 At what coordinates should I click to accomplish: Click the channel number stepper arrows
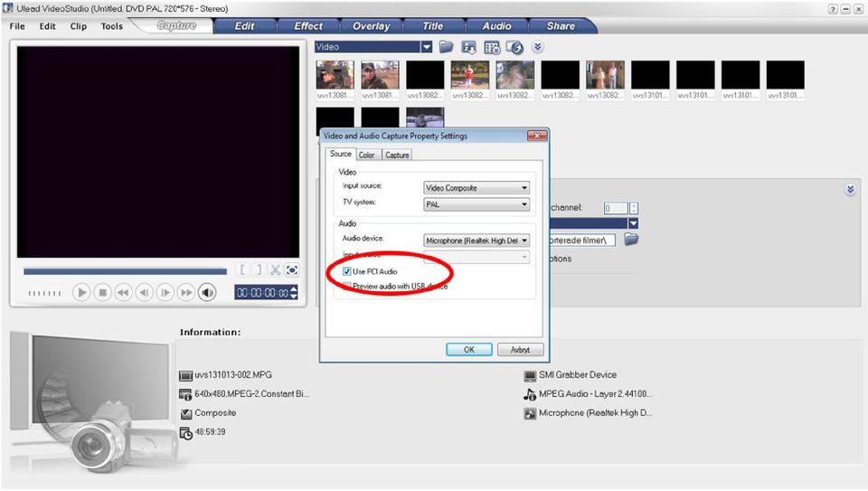634,208
